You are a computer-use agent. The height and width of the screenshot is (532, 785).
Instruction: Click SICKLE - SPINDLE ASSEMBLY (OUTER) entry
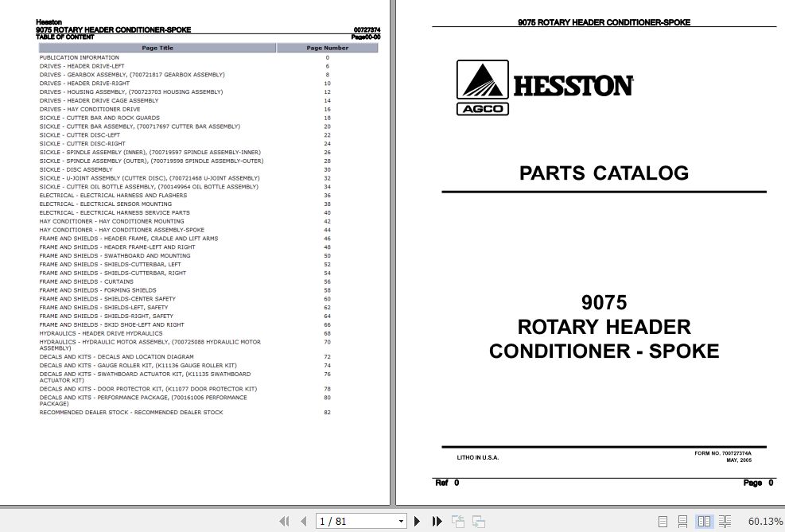[x=151, y=161]
